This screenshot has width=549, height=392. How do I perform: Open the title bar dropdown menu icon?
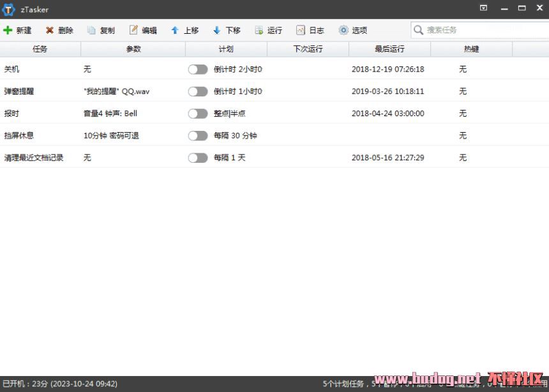(x=483, y=8)
